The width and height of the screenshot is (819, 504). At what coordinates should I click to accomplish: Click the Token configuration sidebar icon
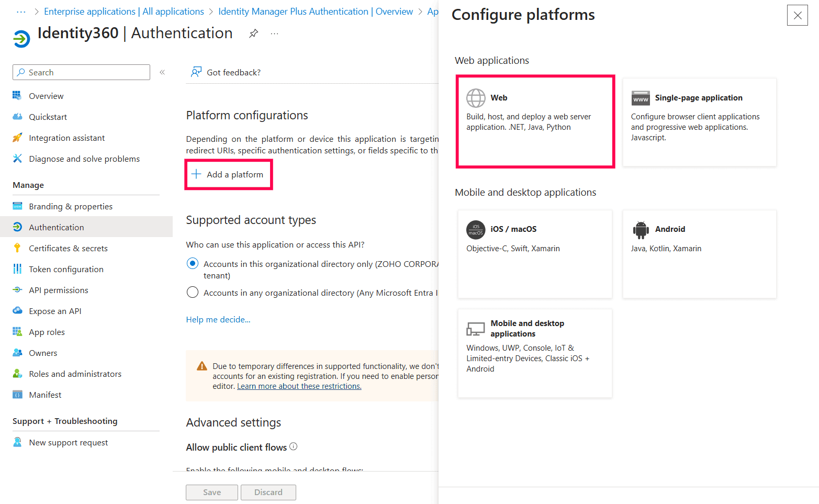point(17,268)
